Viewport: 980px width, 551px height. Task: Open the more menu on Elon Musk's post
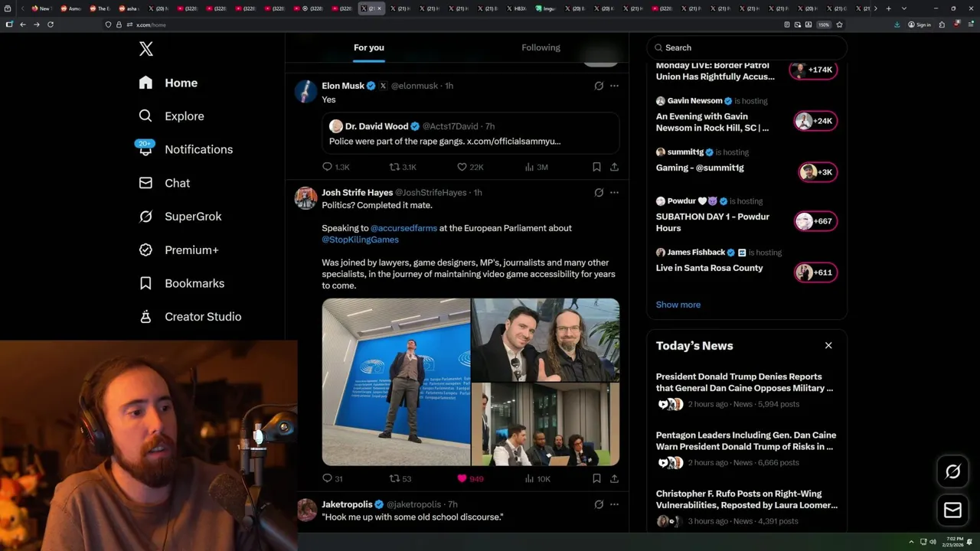[x=614, y=86]
